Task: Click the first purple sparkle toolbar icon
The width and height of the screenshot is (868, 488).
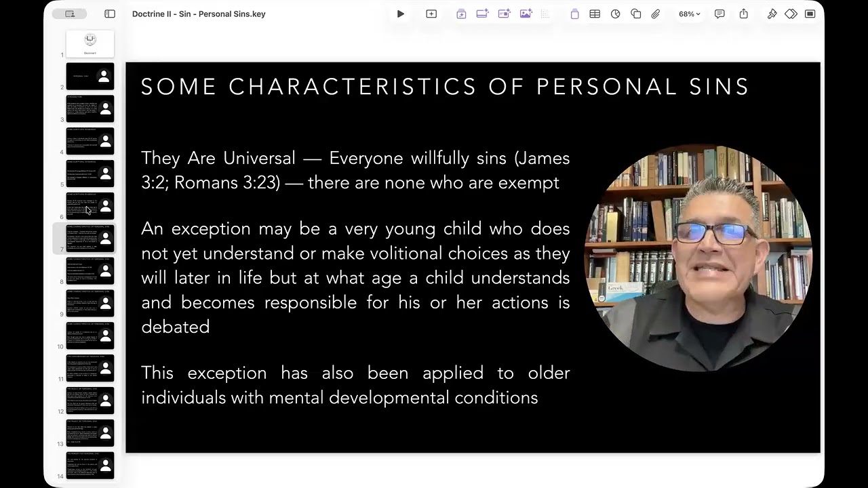Action: click(461, 14)
